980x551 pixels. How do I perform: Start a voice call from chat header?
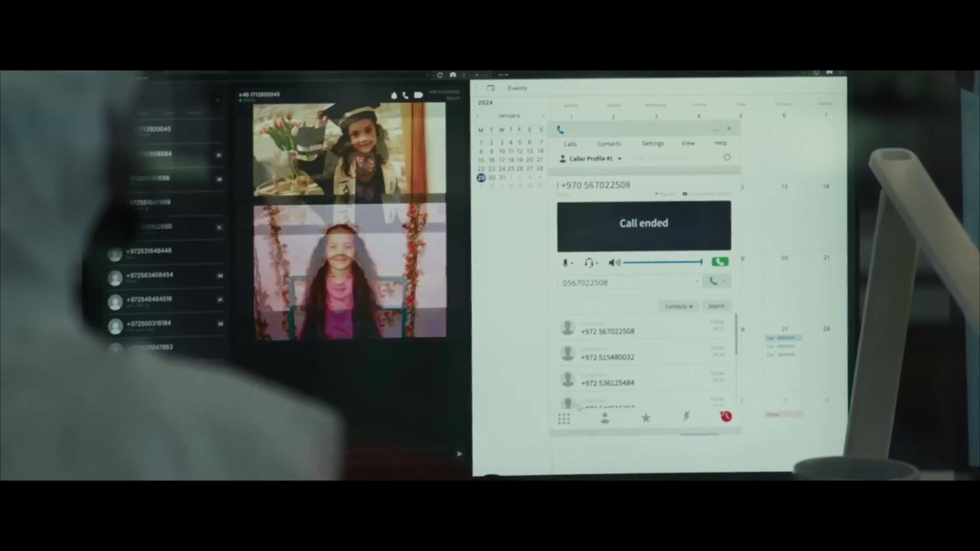(x=405, y=95)
